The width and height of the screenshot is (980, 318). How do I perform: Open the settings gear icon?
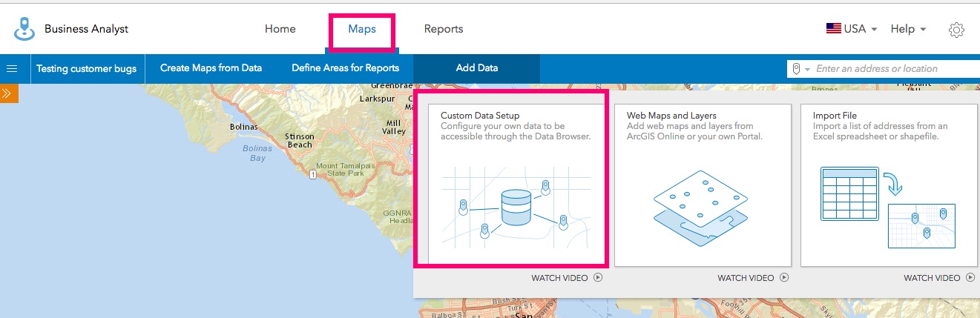pos(956,30)
